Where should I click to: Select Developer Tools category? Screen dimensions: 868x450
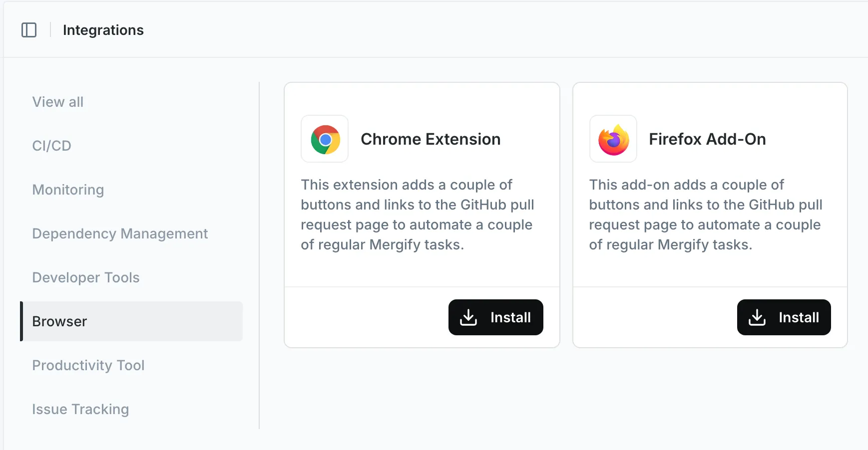(x=86, y=277)
